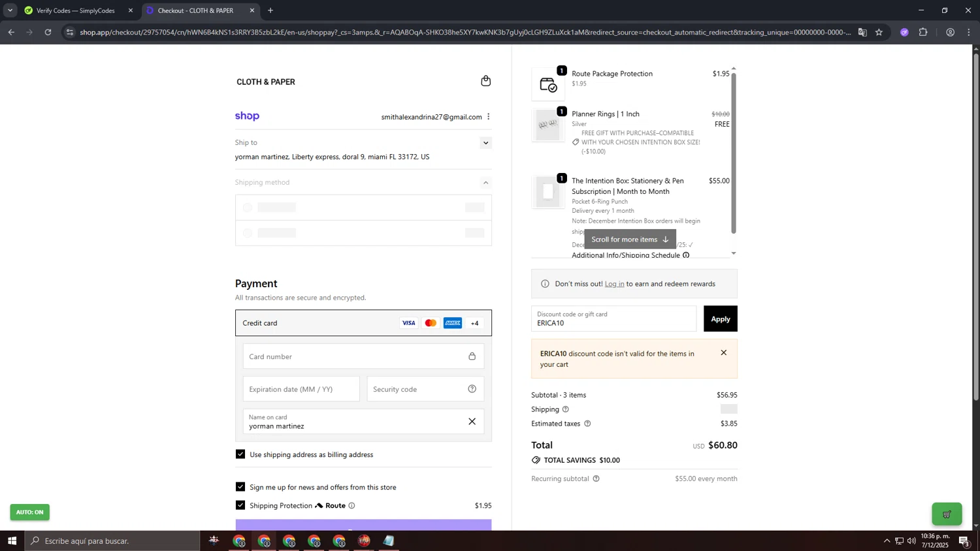Screen dimensions: 980x551
Task: Click the Planner Rings product thumbnail
Action: point(548,125)
